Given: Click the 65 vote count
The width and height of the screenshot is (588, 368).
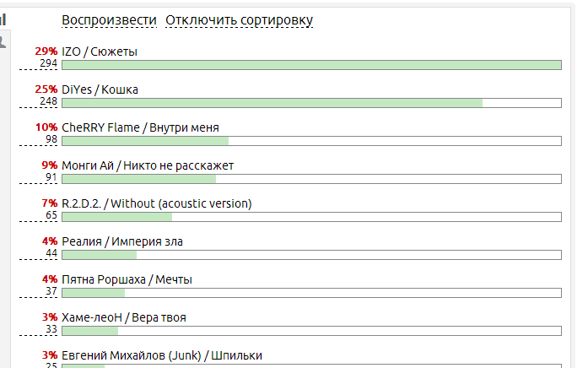Looking at the screenshot, I should click(51, 215).
